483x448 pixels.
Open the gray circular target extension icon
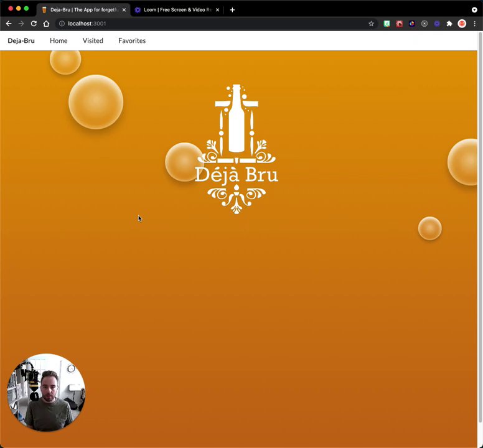(x=424, y=24)
